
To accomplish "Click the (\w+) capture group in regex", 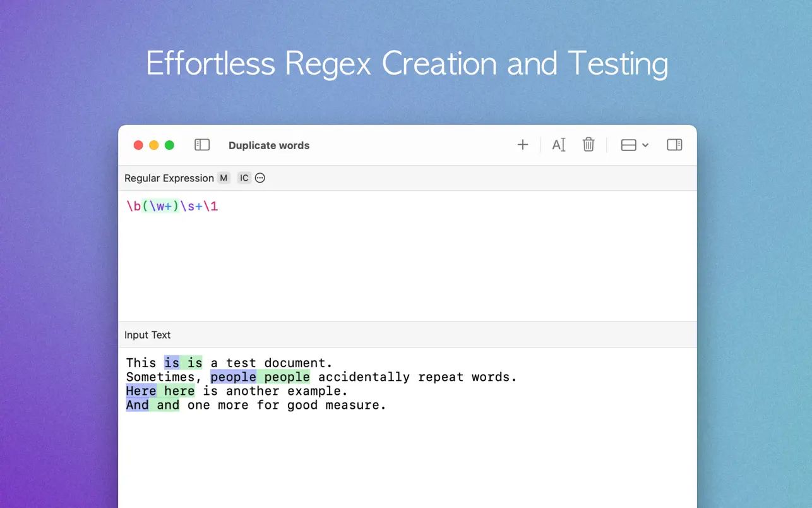I will [161, 206].
